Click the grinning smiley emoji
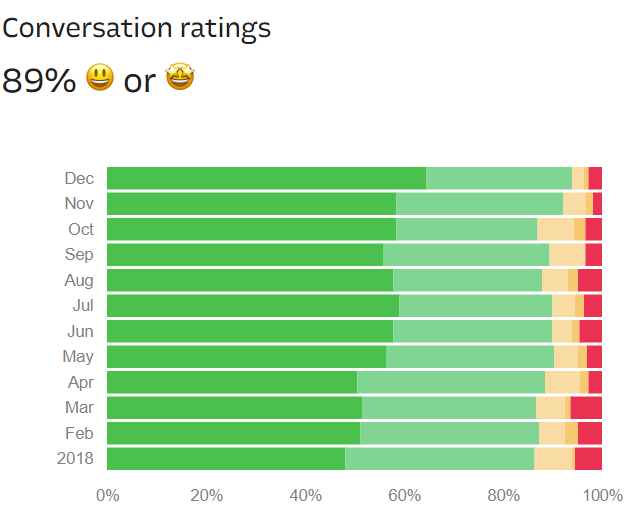 [x=100, y=78]
